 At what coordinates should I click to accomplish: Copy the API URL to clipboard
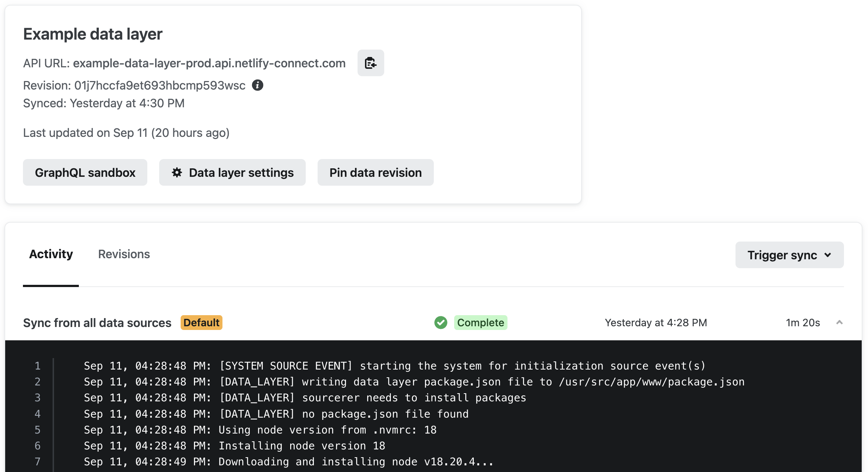[x=371, y=63]
